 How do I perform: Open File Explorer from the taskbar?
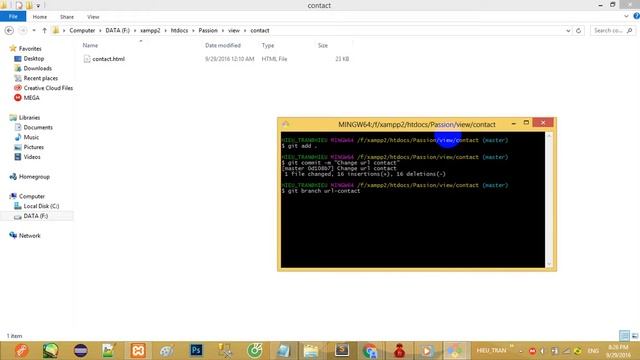[x=311, y=351]
